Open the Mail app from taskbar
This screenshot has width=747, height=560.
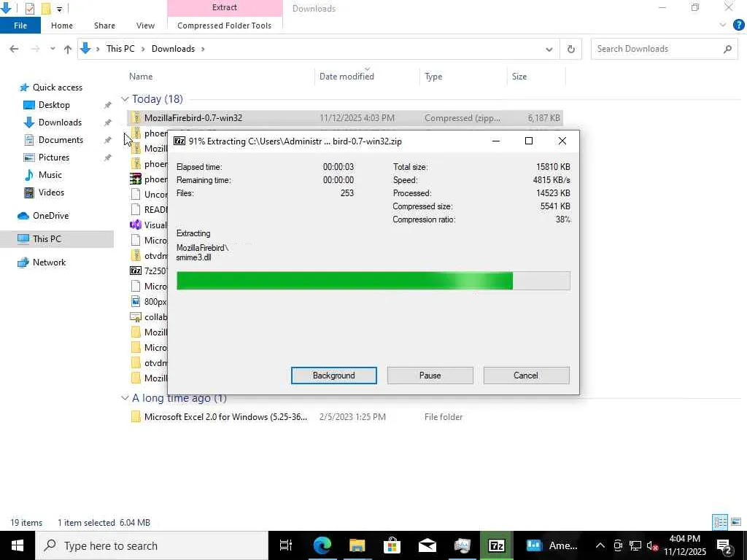point(427,545)
